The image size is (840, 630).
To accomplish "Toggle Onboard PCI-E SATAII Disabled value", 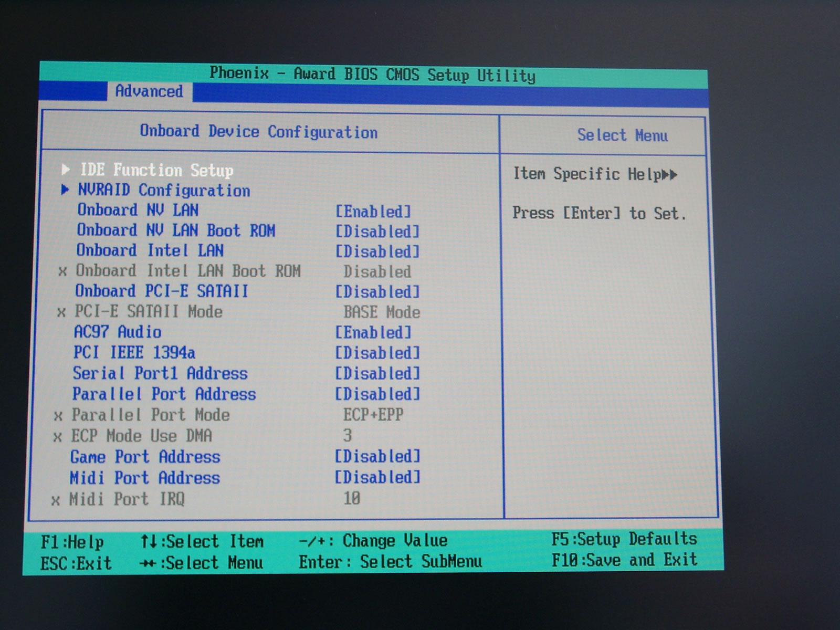I will (377, 292).
